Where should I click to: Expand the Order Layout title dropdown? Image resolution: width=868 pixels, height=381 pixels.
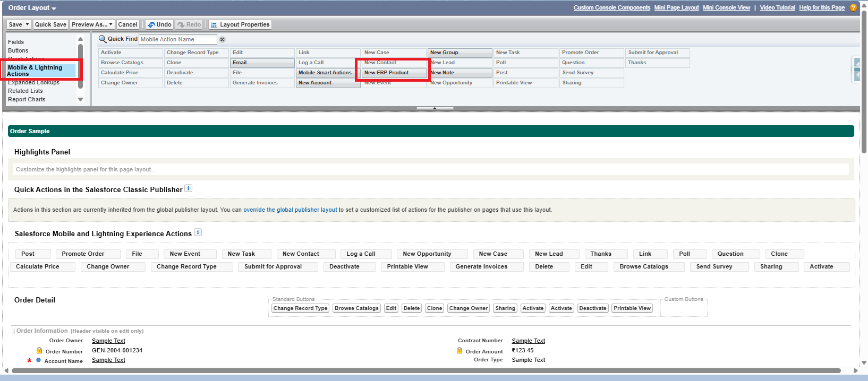54,8
